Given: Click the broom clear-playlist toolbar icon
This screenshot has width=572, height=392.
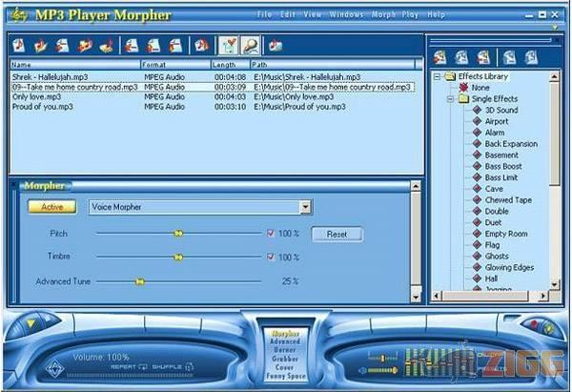Looking at the screenshot, I should pyautogui.click(x=107, y=45).
